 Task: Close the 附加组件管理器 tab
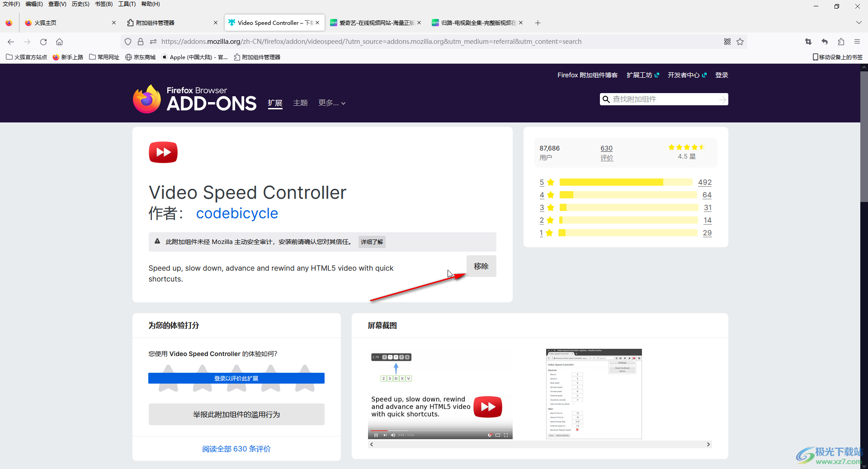click(x=215, y=23)
